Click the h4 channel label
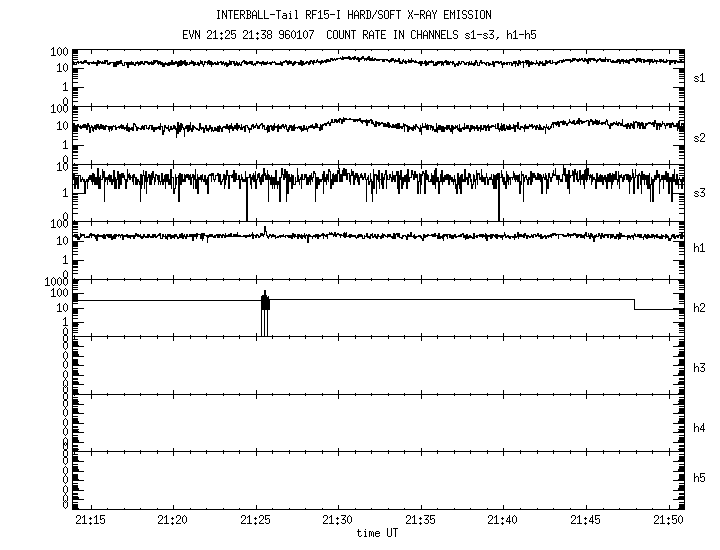The width and height of the screenshot is (720, 550). (700, 428)
